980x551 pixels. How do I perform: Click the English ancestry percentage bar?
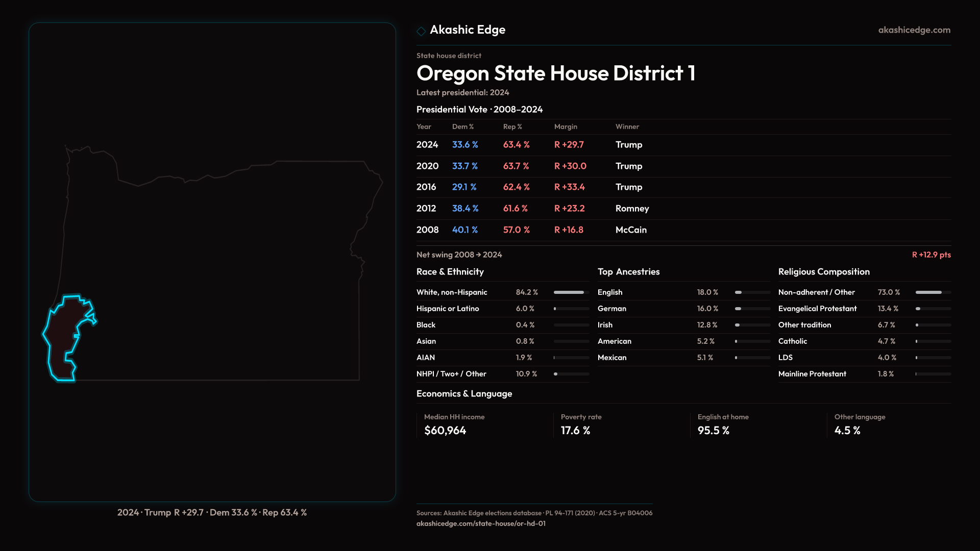coord(752,292)
